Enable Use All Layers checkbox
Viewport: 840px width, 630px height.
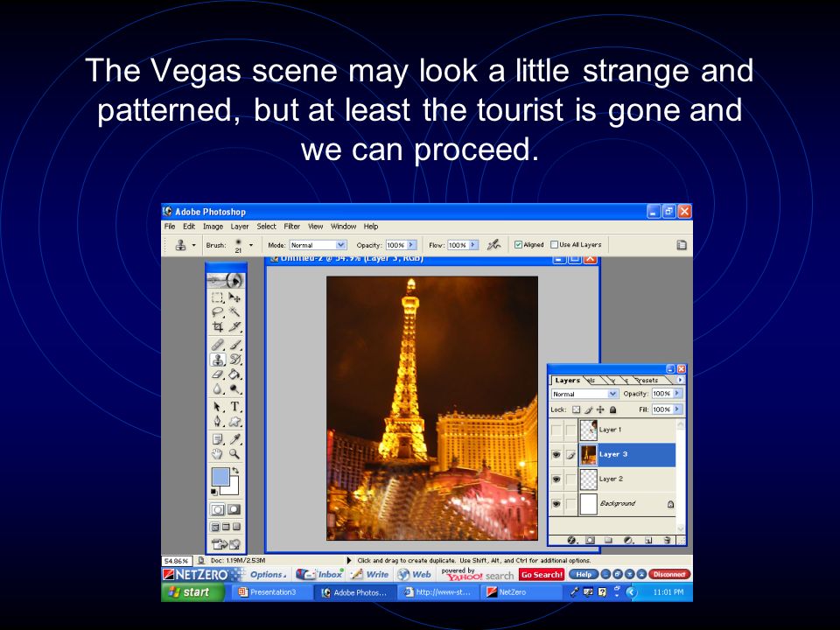coord(555,245)
